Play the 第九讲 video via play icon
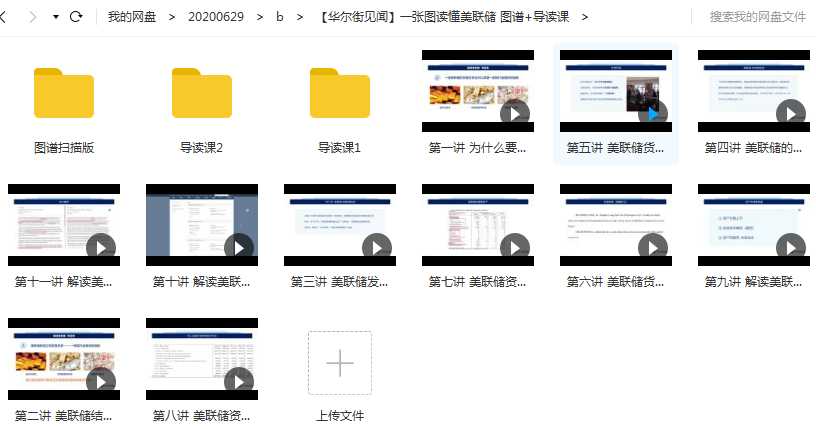This screenshot has width=816, height=429. click(790, 247)
